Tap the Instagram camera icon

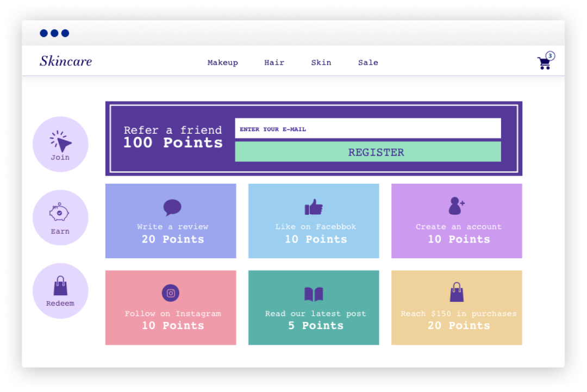coord(171,293)
